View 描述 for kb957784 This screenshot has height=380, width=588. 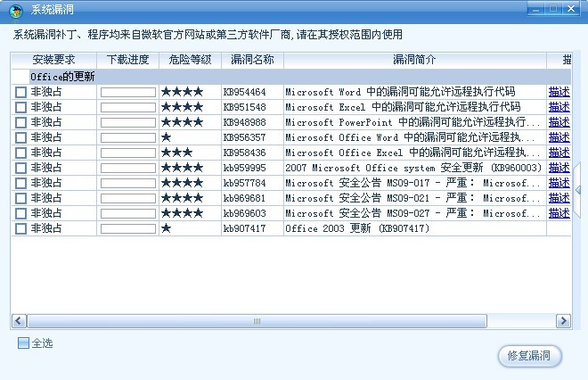[559, 183]
